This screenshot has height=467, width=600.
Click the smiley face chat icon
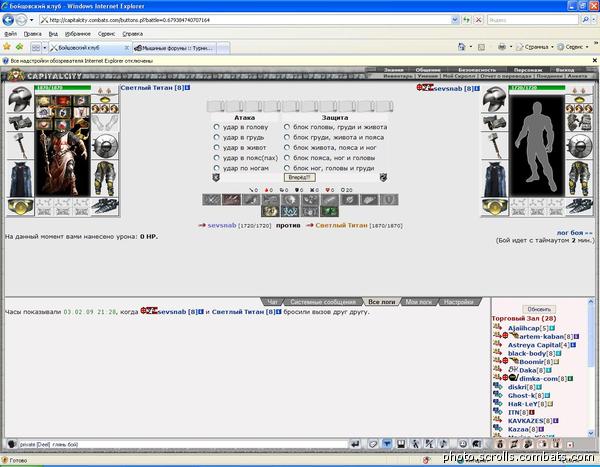point(463,444)
